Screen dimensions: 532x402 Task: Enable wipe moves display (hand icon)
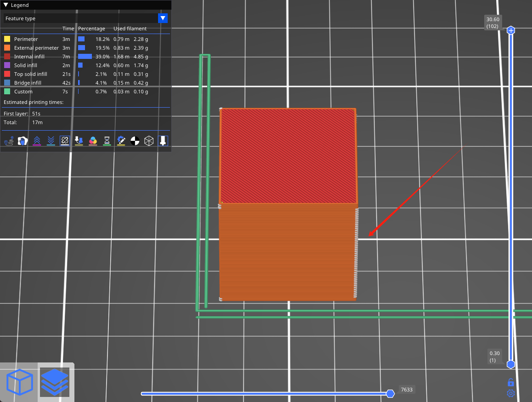point(23,141)
